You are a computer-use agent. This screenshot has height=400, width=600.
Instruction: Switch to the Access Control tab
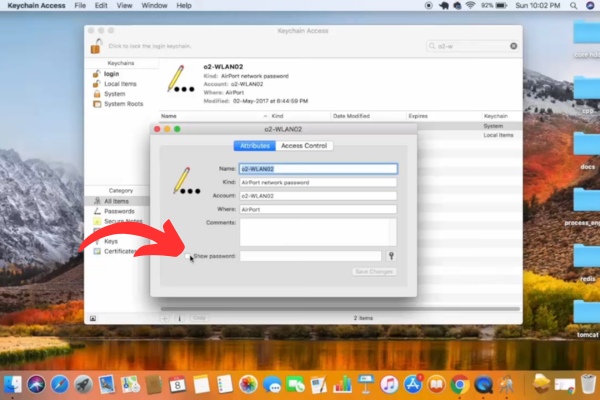(304, 146)
